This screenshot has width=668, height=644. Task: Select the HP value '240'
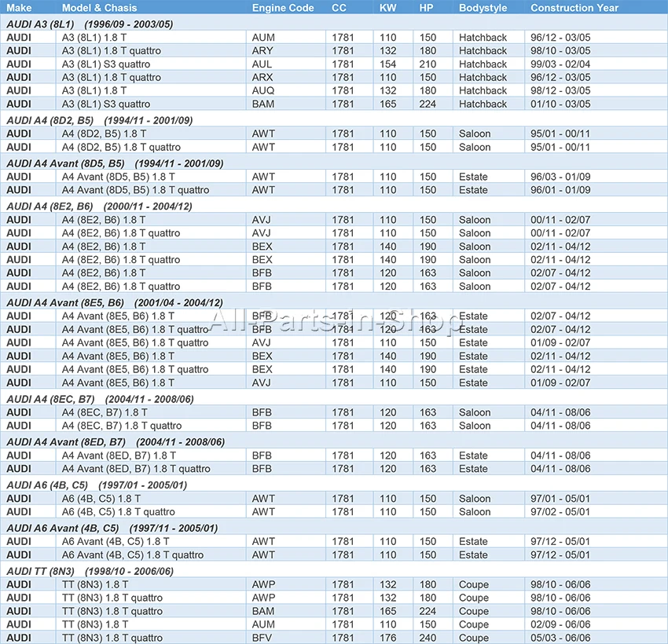click(428, 638)
